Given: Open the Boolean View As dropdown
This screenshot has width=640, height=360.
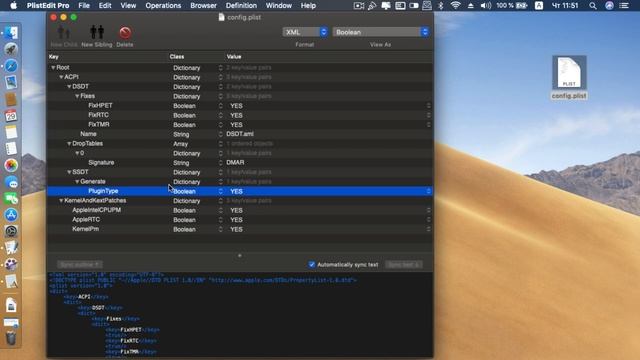Looking at the screenshot, I should (x=380, y=32).
